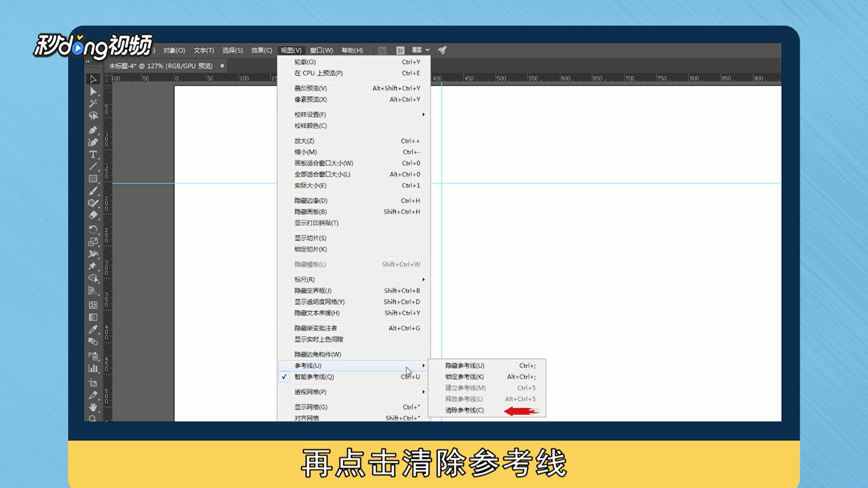Choose 缩小(M) zoom out
This screenshot has height=488, width=868.
coord(354,152)
